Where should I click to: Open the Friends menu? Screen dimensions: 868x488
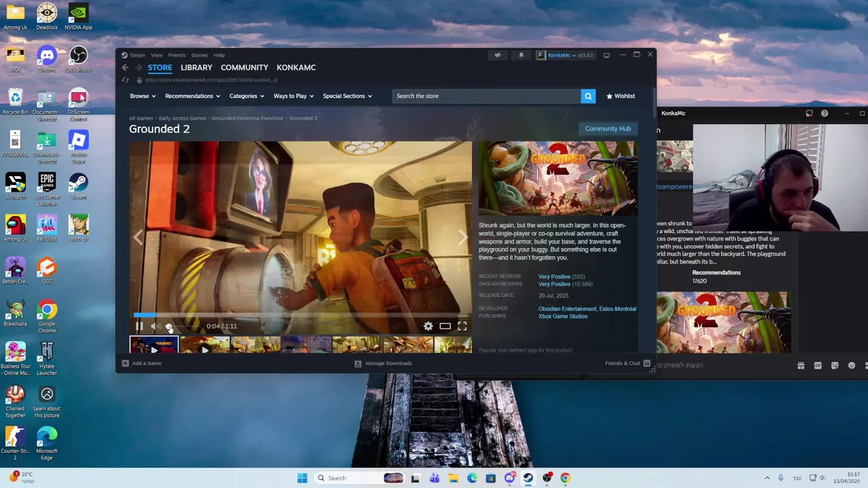coord(176,55)
